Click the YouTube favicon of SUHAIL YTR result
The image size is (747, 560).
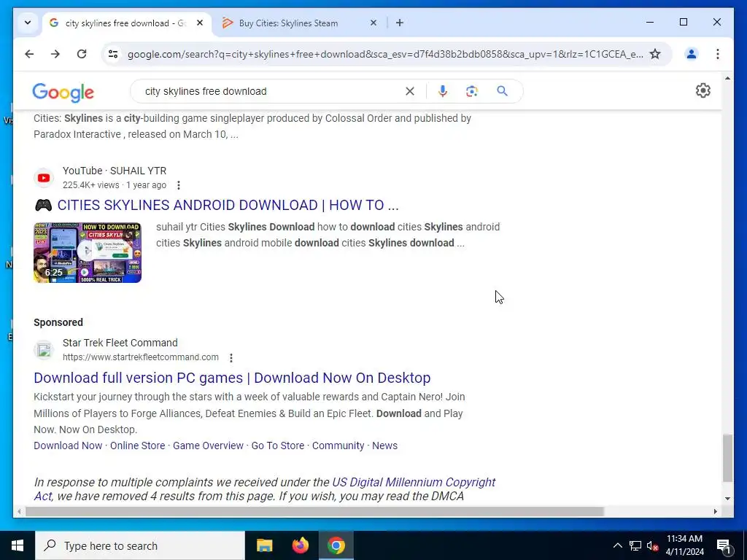[x=44, y=178]
